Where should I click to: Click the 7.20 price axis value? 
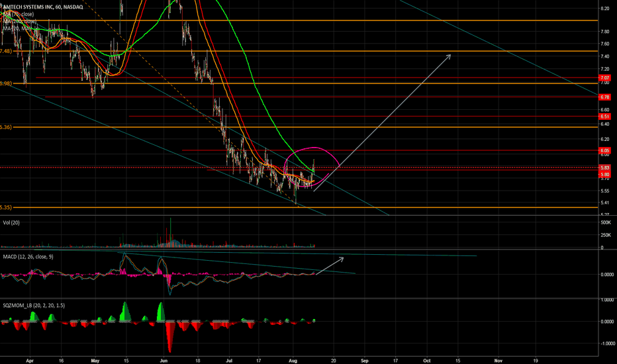pyautogui.click(x=605, y=69)
